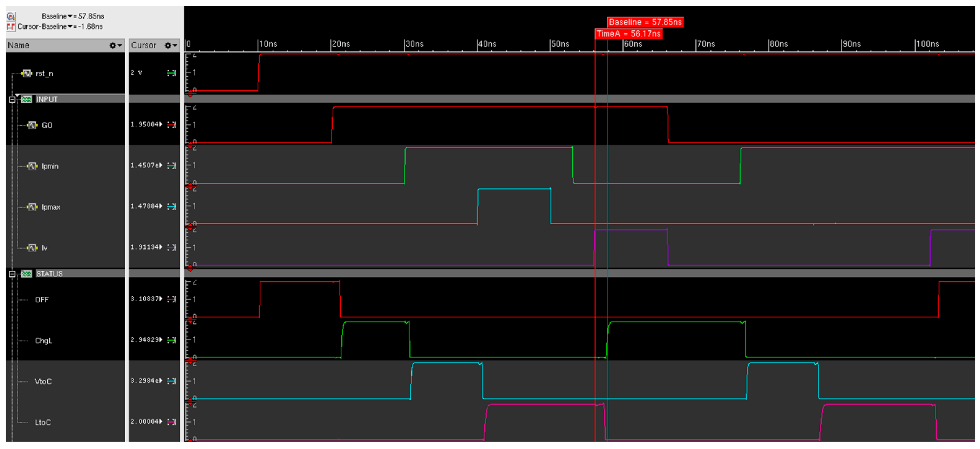Select the GO signal waveform icon
Screen dimensions: 980x449
click(33, 125)
